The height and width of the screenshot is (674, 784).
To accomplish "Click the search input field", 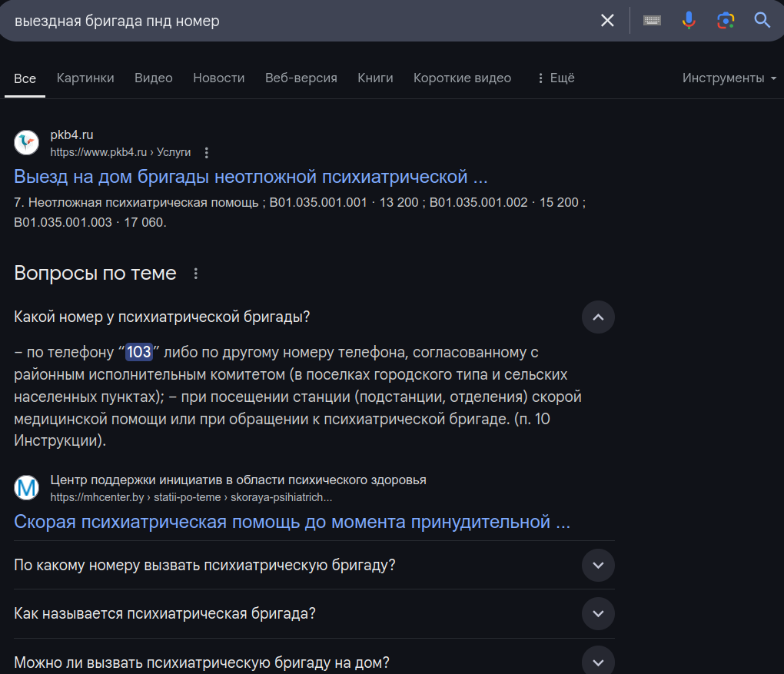I will [x=300, y=21].
